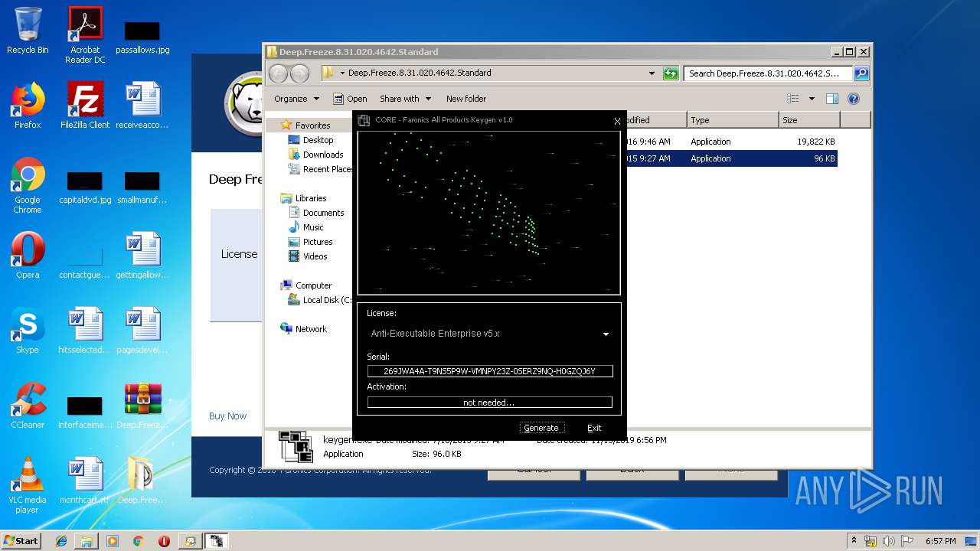
Task: Sort files by the Type column header
Action: click(x=732, y=120)
